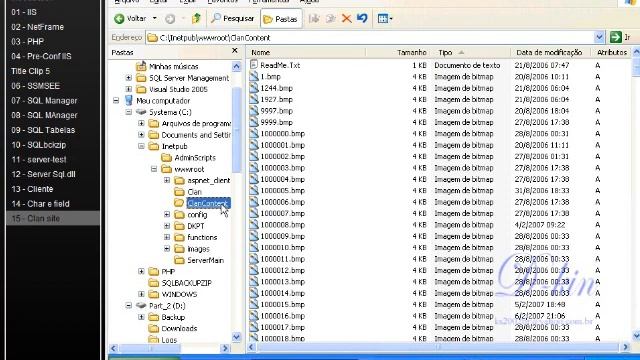Click the green Ir go button

620,38
